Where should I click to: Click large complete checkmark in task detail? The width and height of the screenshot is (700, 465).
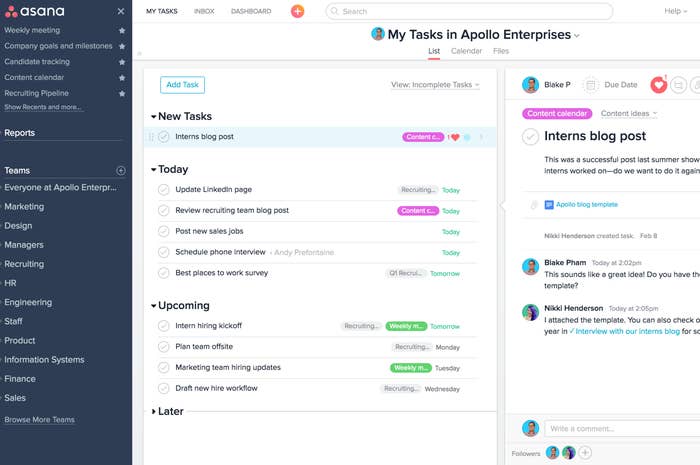coord(530,137)
